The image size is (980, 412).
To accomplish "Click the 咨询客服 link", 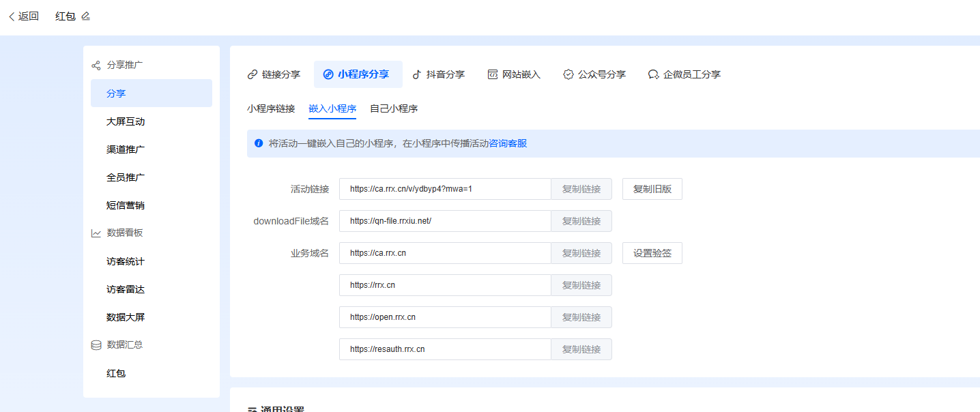I will (x=508, y=143).
